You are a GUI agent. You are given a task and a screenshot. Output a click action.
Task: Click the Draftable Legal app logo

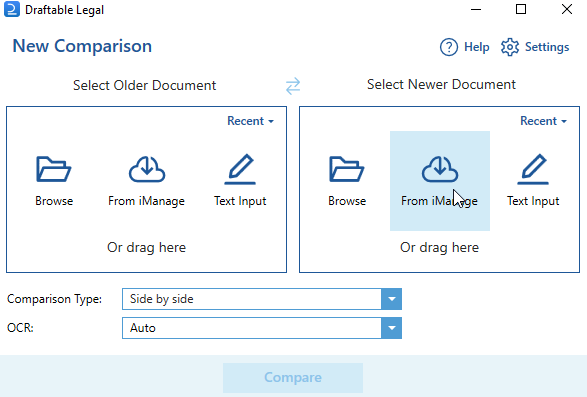[x=12, y=10]
